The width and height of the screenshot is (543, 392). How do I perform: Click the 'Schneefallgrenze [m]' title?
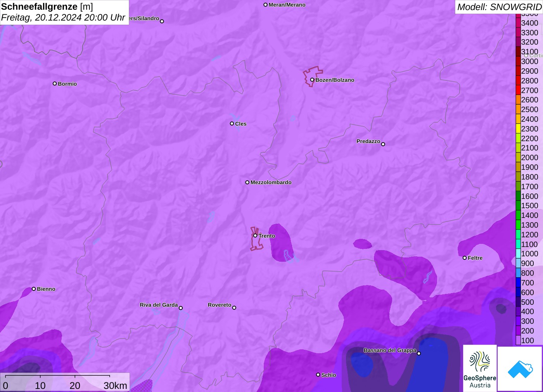[47, 7]
